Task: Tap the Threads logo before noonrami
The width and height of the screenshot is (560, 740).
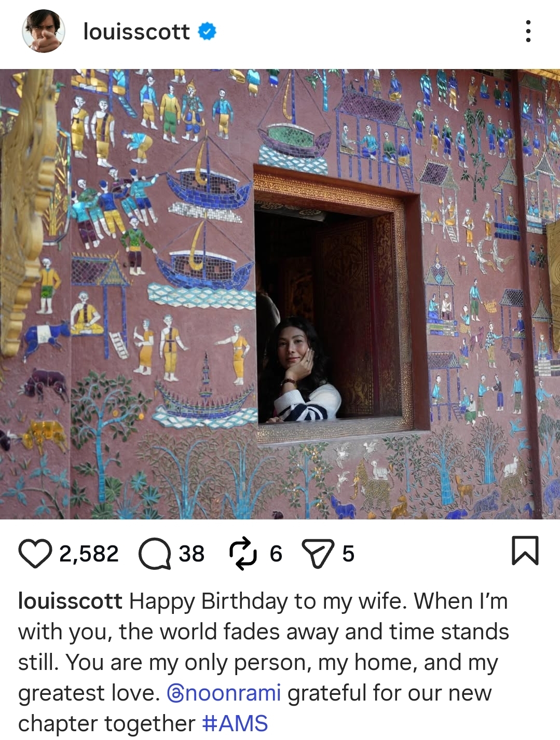Action: tap(175, 693)
